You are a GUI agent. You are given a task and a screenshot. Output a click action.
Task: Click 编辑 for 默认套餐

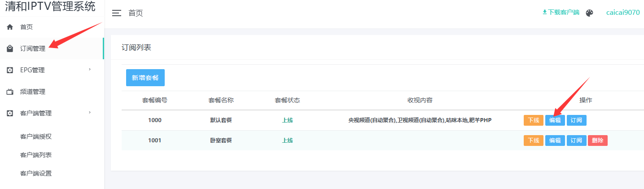(x=555, y=120)
